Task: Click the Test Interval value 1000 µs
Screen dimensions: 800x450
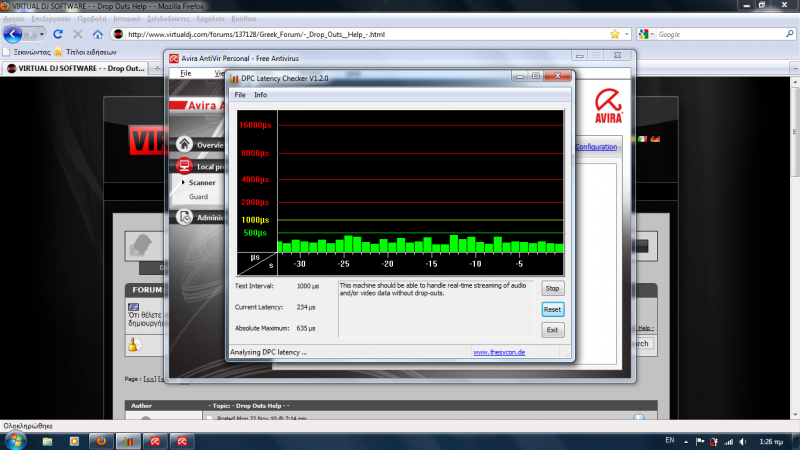Action: 308,286
